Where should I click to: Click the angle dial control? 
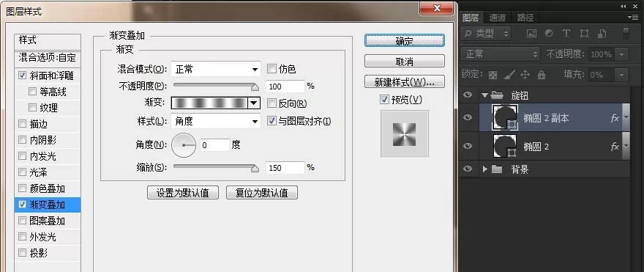(x=184, y=145)
